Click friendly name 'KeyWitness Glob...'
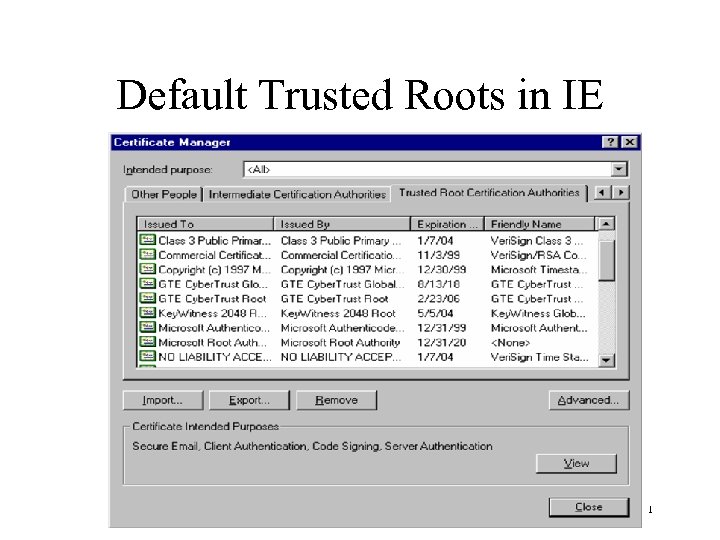Viewport: 720px width, 540px height. click(538, 314)
